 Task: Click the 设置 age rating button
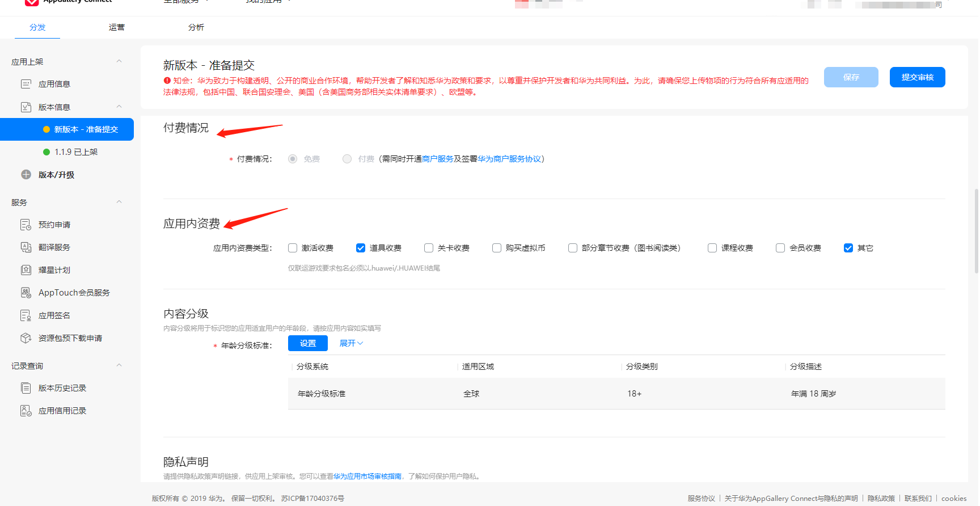tap(308, 343)
